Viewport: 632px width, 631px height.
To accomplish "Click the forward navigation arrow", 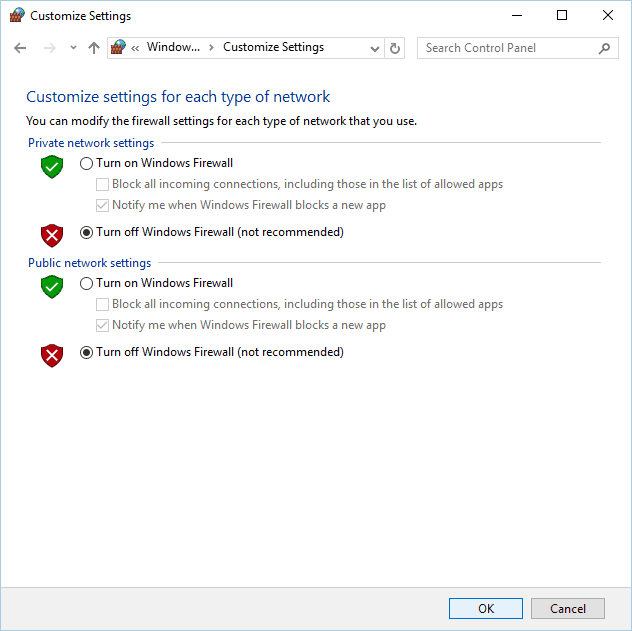I will pyautogui.click(x=50, y=48).
